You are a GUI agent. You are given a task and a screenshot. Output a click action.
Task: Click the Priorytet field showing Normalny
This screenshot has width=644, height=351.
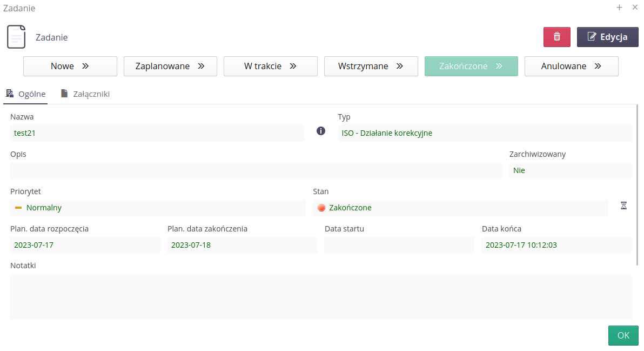(158, 208)
